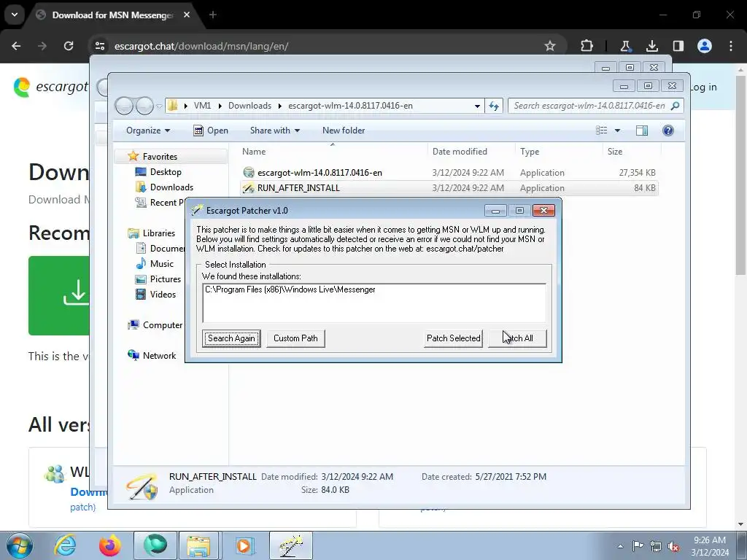
Task: Launch Internet Explorer from the taskbar
Action: point(65,545)
